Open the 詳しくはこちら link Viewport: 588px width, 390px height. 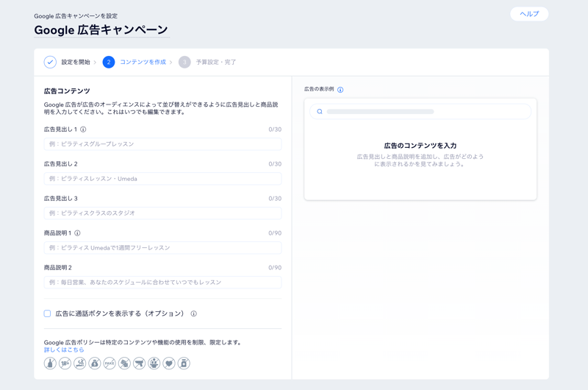point(64,350)
